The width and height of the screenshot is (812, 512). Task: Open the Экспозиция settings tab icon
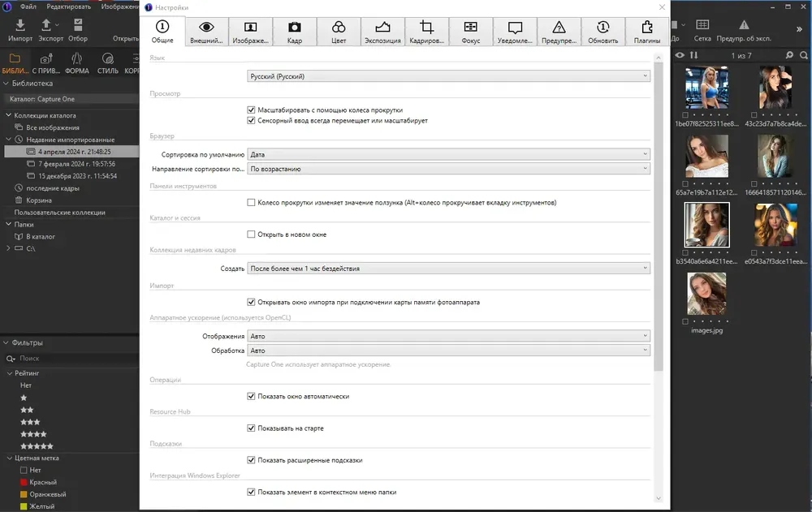click(x=382, y=27)
